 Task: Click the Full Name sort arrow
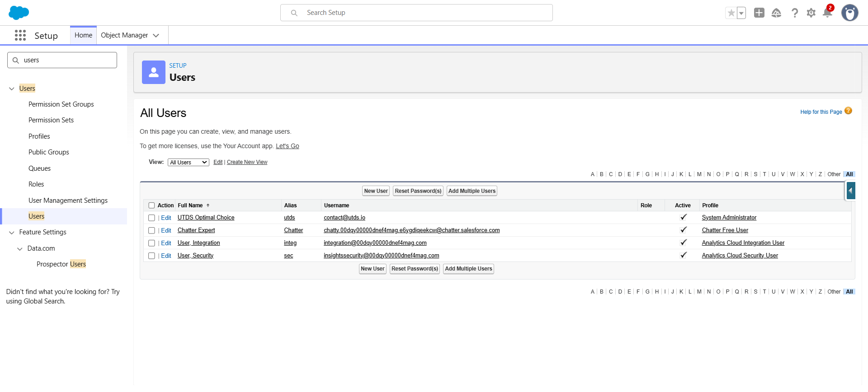pyautogui.click(x=208, y=205)
